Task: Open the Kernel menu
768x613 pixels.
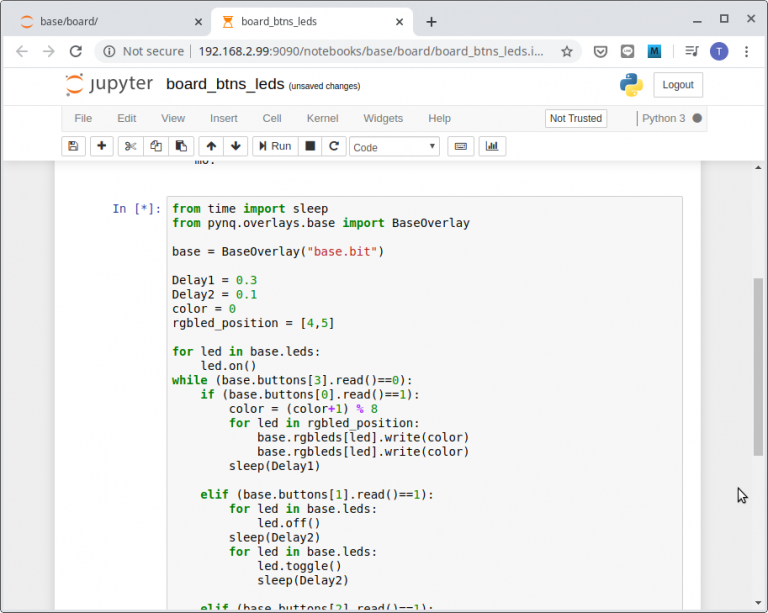Action: coord(322,118)
